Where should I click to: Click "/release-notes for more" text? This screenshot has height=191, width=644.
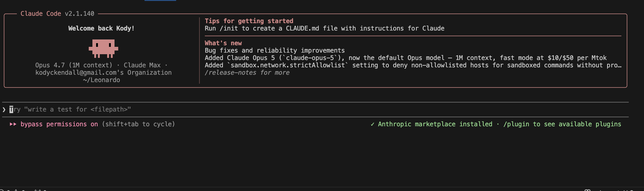[247, 73]
